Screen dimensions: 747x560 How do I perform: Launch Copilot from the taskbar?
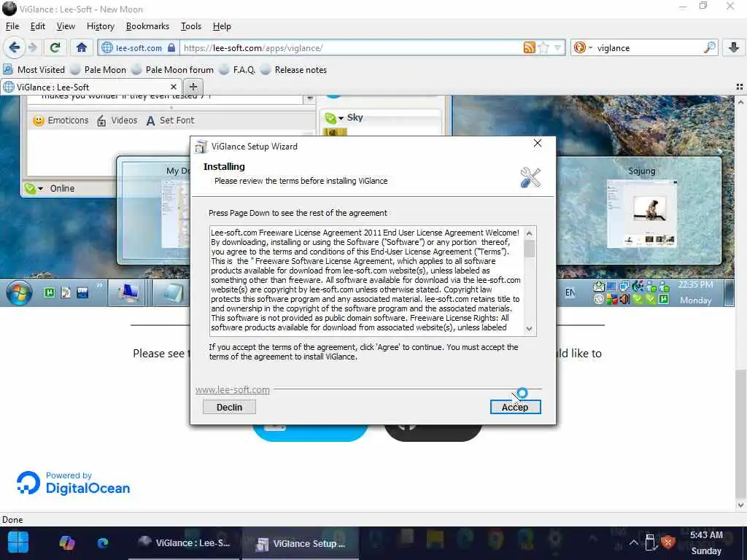(66, 542)
